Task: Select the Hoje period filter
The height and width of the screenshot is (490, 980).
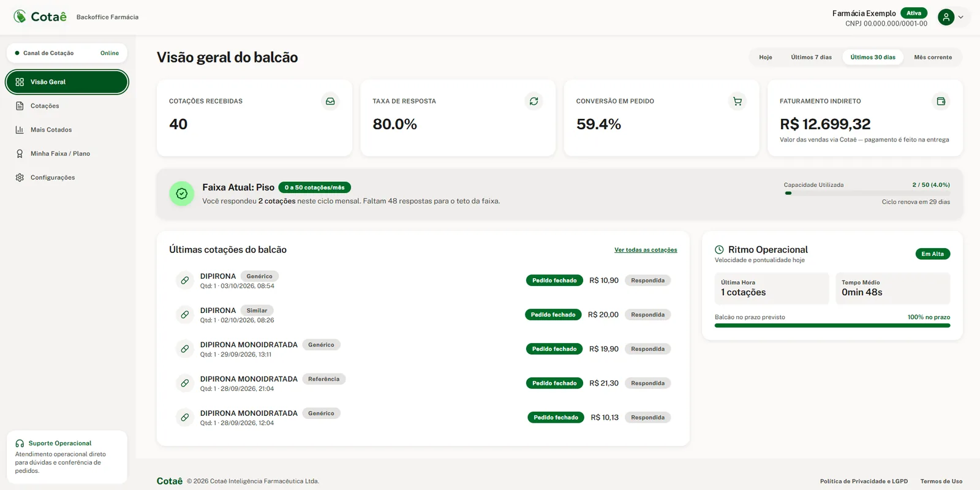Action: (x=766, y=57)
